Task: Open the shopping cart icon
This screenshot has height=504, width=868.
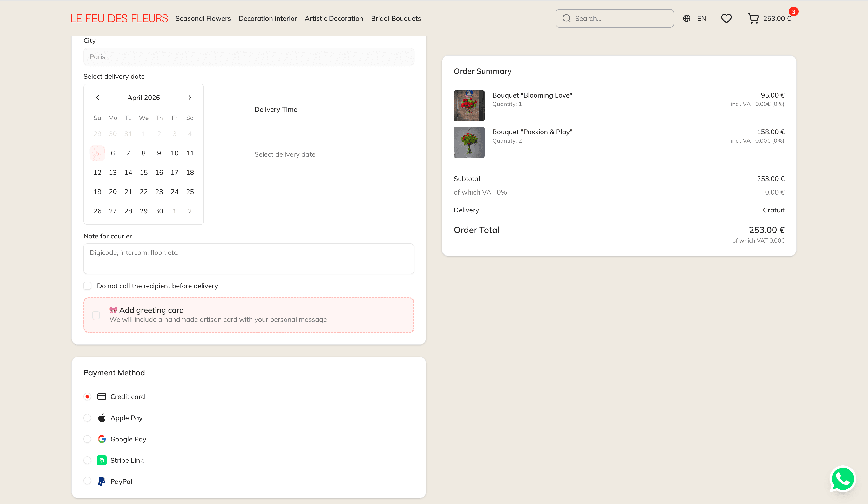Action: pyautogui.click(x=753, y=19)
